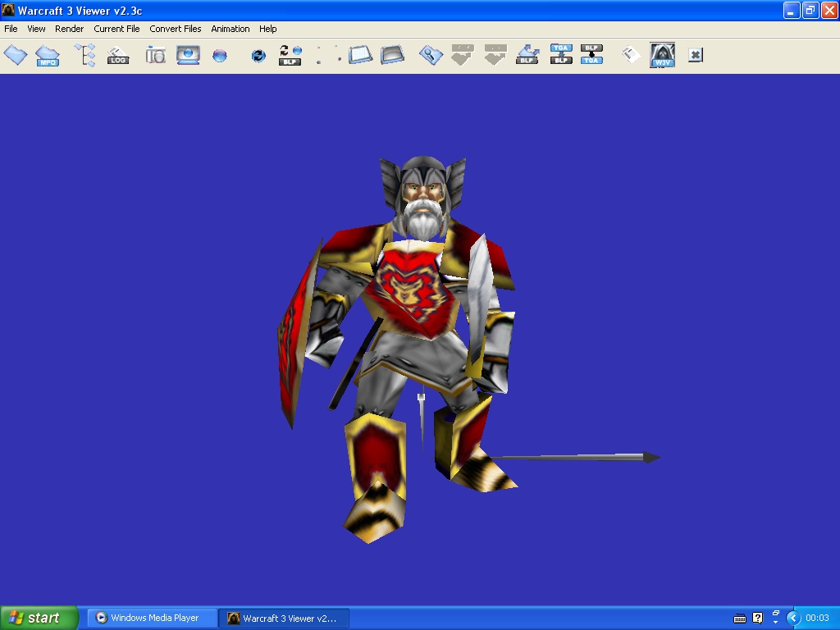This screenshot has width=840, height=630.
Task: Convert BLP to TGA toolbar icon
Action: pos(591,54)
